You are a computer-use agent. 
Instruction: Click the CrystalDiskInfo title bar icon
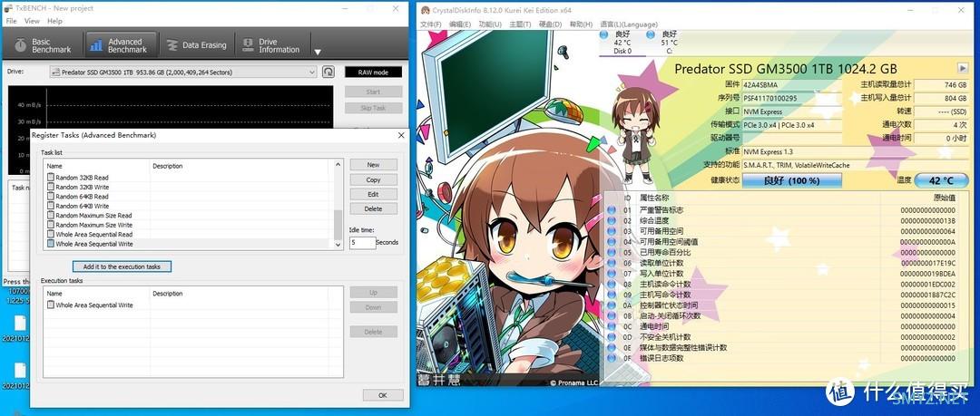point(425,11)
